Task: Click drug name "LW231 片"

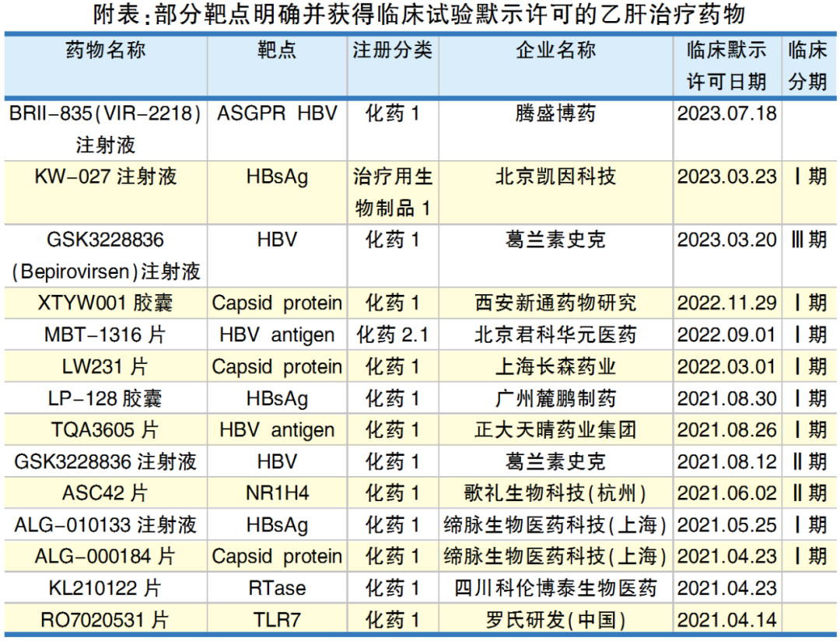Action: point(106,366)
